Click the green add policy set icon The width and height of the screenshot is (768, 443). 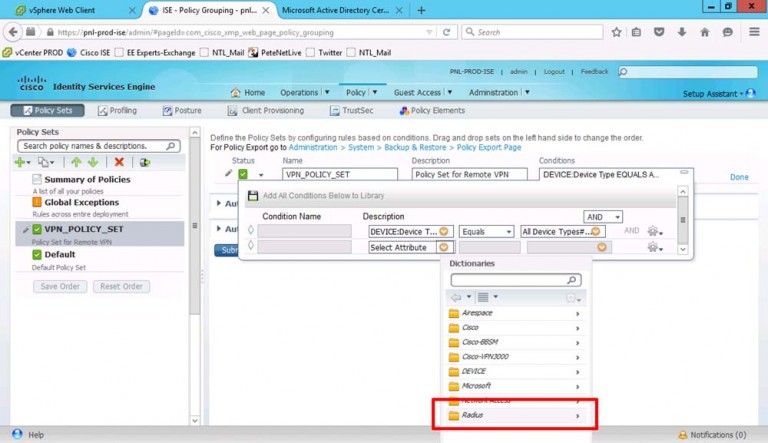click(21, 162)
